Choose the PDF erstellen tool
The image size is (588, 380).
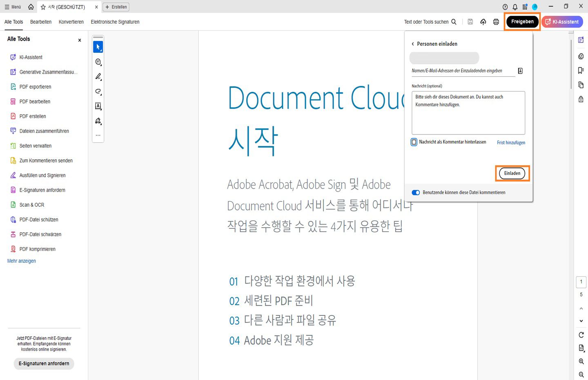(x=28, y=116)
